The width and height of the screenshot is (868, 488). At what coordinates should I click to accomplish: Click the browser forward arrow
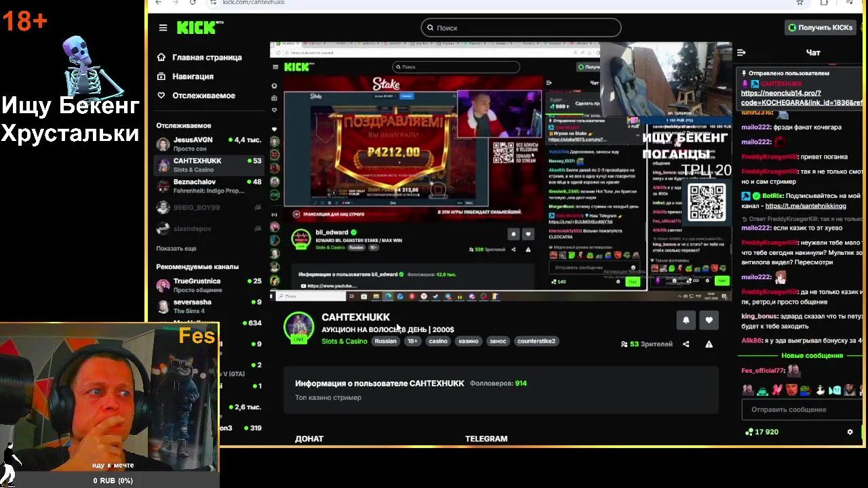pos(176,3)
